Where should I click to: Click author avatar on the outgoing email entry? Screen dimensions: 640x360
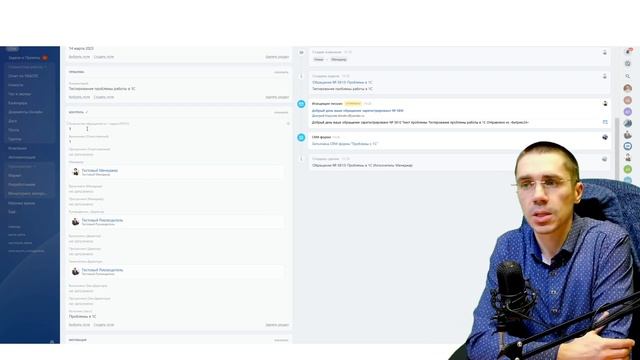click(605, 104)
